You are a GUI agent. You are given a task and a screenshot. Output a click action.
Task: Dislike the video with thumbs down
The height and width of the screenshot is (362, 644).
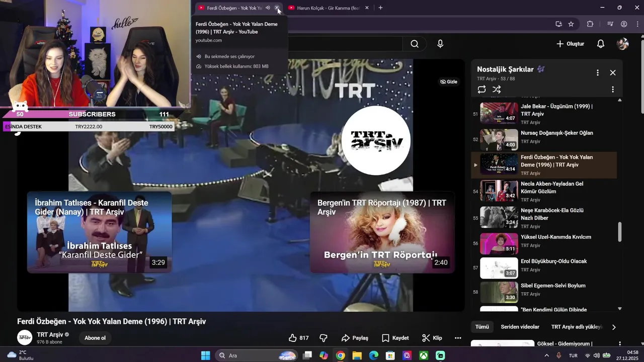[x=324, y=338]
